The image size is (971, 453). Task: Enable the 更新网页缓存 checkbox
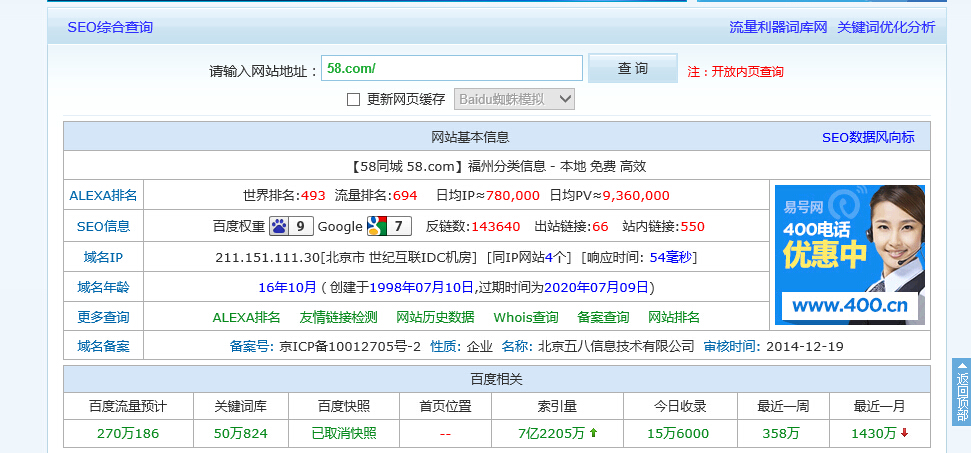click(x=353, y=99)
